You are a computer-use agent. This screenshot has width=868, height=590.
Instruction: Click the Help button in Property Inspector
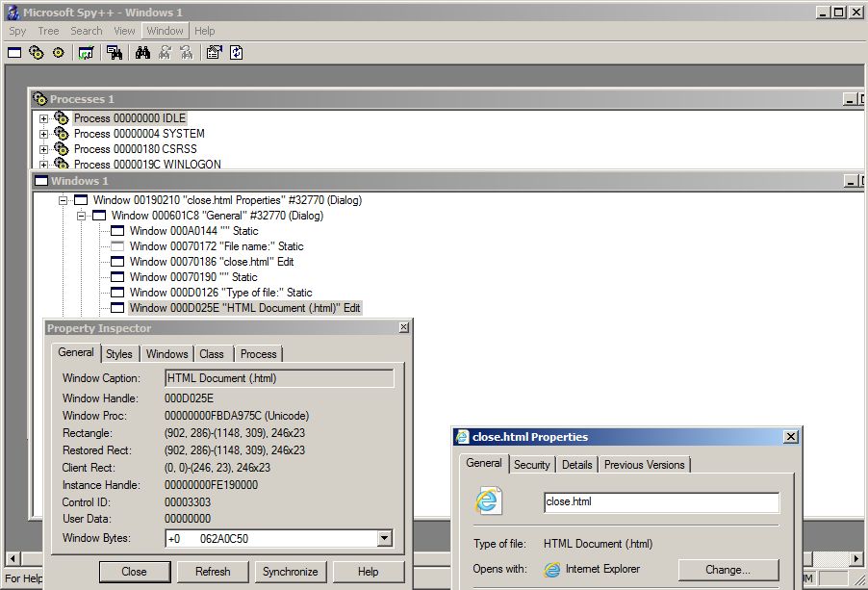[x=369, y=572]
